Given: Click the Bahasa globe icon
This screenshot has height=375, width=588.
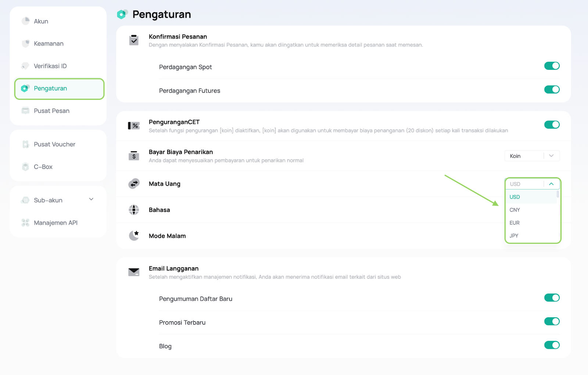Looking at the screenshot, I should pyautogui.click(x=134, y=210).
